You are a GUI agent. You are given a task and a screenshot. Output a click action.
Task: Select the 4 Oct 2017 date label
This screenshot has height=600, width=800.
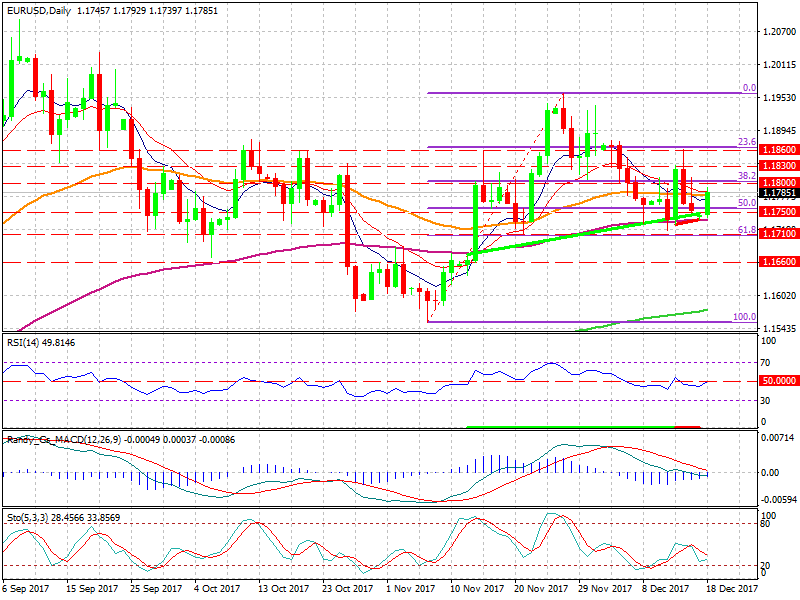click(x=217, y=588)
